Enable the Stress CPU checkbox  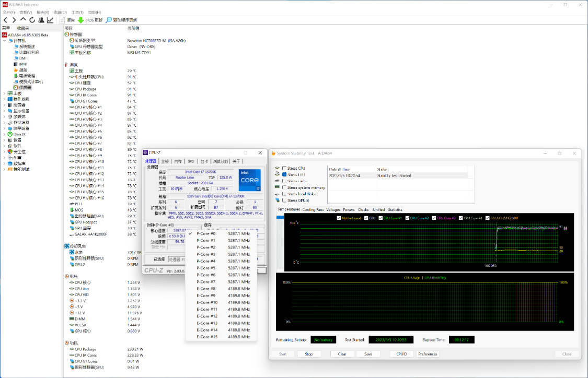click(284, 168)
